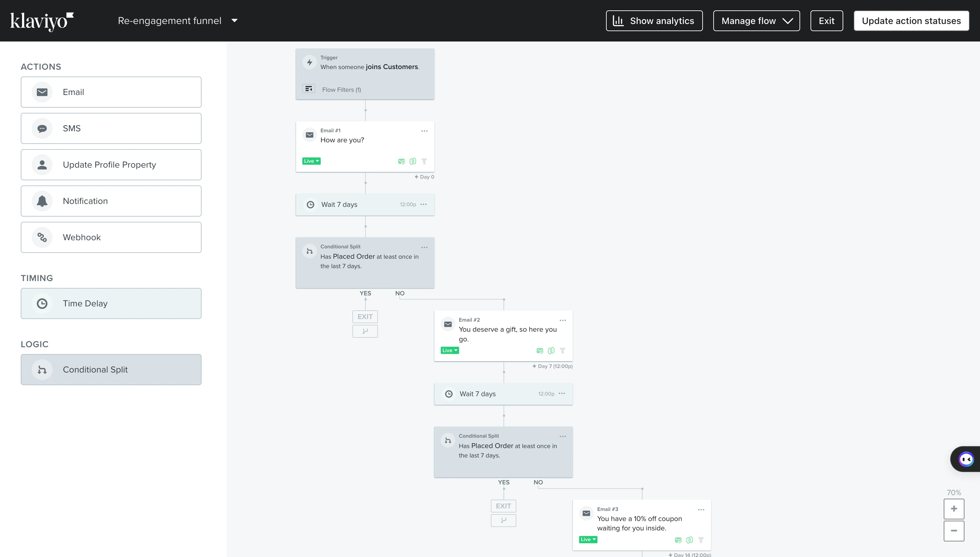Zoom out the canvas with minus button
This screenshot has height=557, width=980.
[x=954, y=531]
